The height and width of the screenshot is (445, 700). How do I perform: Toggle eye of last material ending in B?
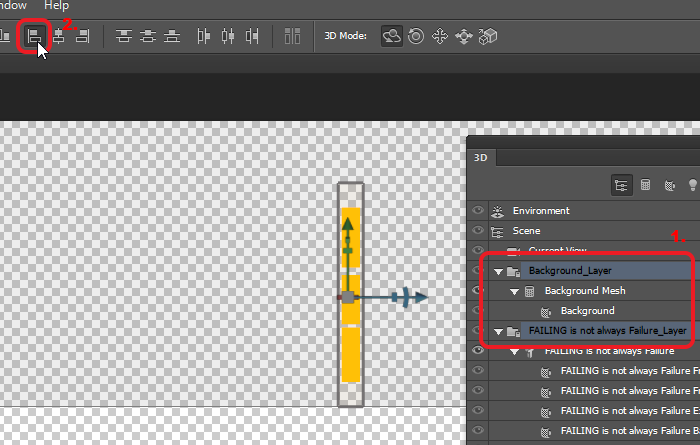tap(478, 430)
